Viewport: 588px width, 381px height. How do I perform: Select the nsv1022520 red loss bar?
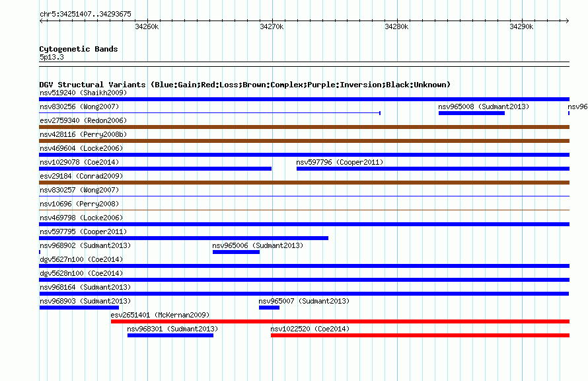(420, 335)
